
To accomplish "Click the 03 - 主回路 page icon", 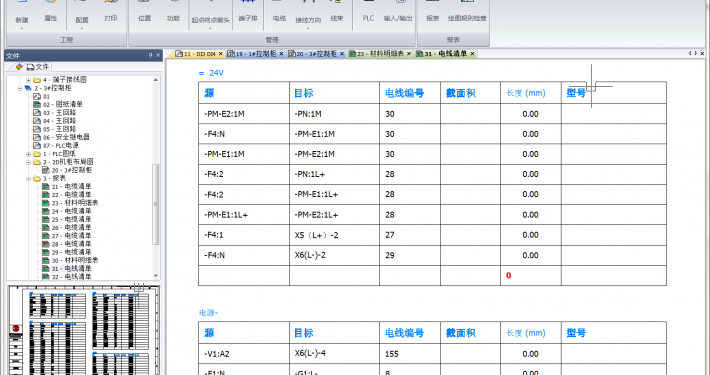I will 37,113.
